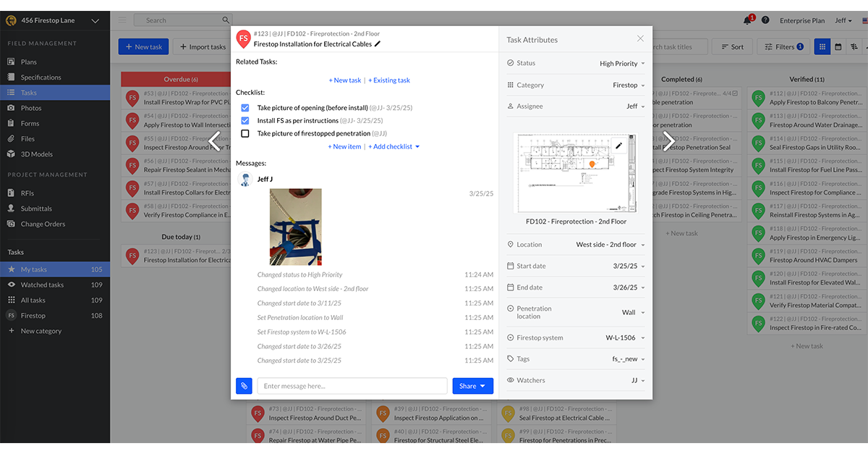The height and width of the screenshot is (454, 868).
Task: Check 'Take picture of firestopped penetration' box
Action: click(x=244, y=134)
